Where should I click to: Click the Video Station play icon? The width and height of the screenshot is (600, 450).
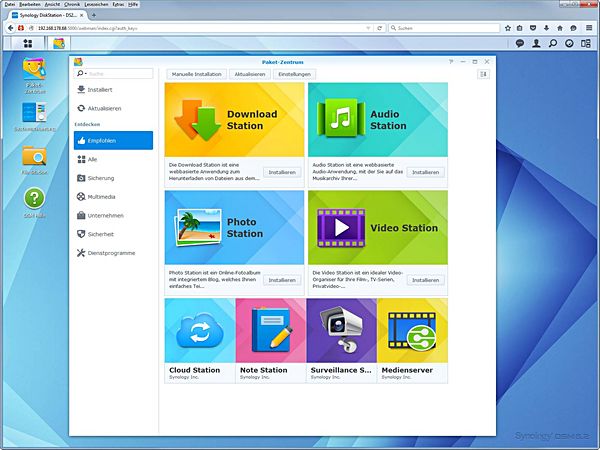341,228
